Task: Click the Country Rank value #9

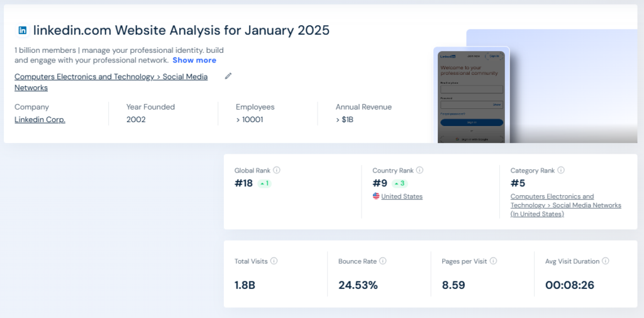Action: point(380,183)
